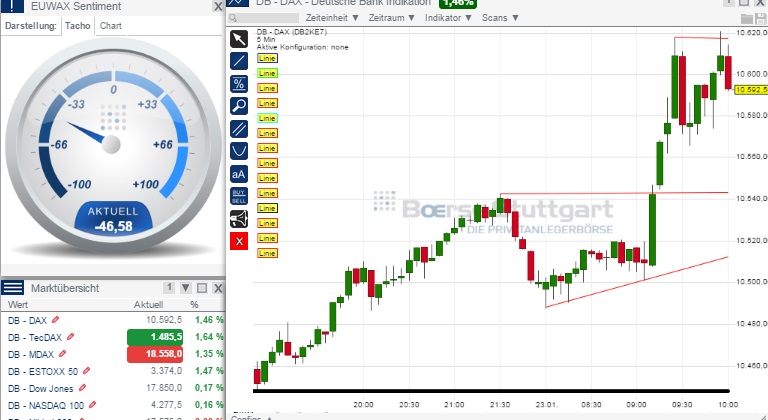Open the DB - ESTOXX 50 row
Image resolution: width=768 pixels, height=420 pixels.
point(113,371)
